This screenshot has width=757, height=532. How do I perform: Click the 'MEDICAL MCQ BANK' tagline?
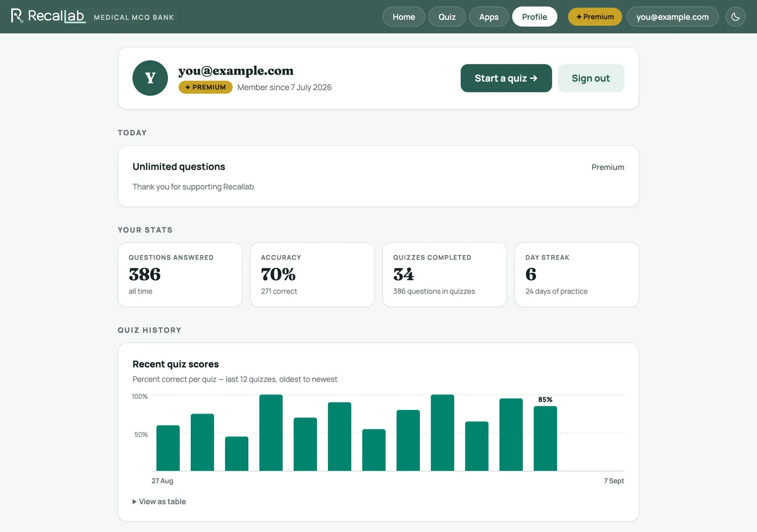point(134,18)
